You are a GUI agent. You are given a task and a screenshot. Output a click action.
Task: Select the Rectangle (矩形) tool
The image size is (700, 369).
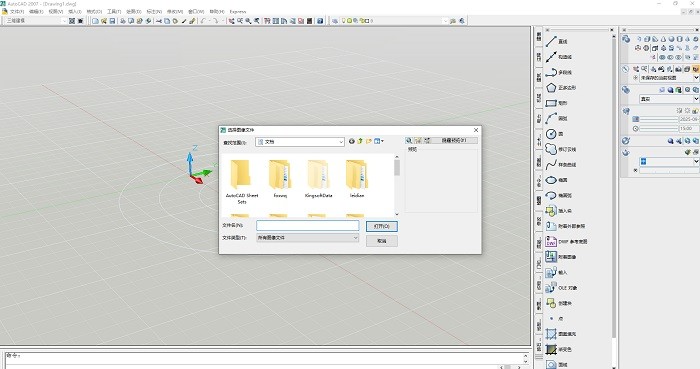pyautogui.click(x=556, y=103)
